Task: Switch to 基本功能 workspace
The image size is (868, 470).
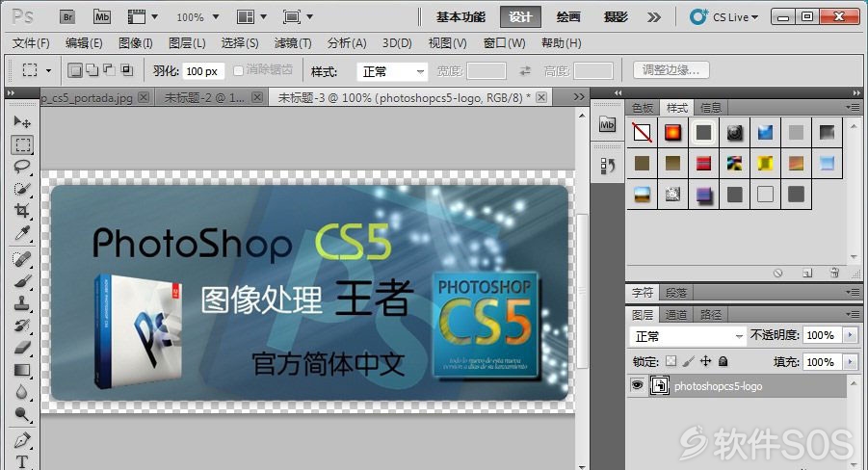Action: [x=460, y=17]
